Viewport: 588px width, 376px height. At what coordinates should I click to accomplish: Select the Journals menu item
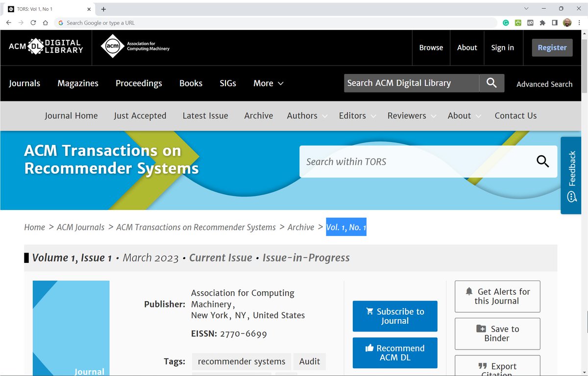[24, 83]
